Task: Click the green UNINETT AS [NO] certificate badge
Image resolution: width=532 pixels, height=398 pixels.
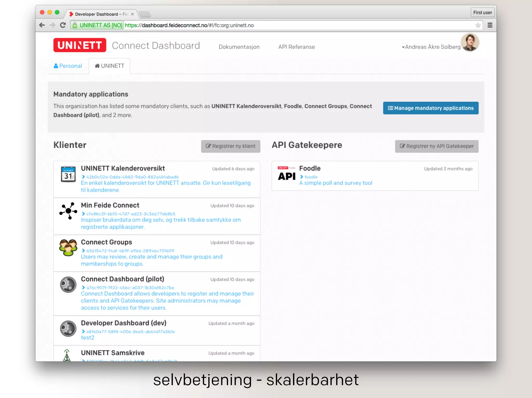Action: click(97, 25)
